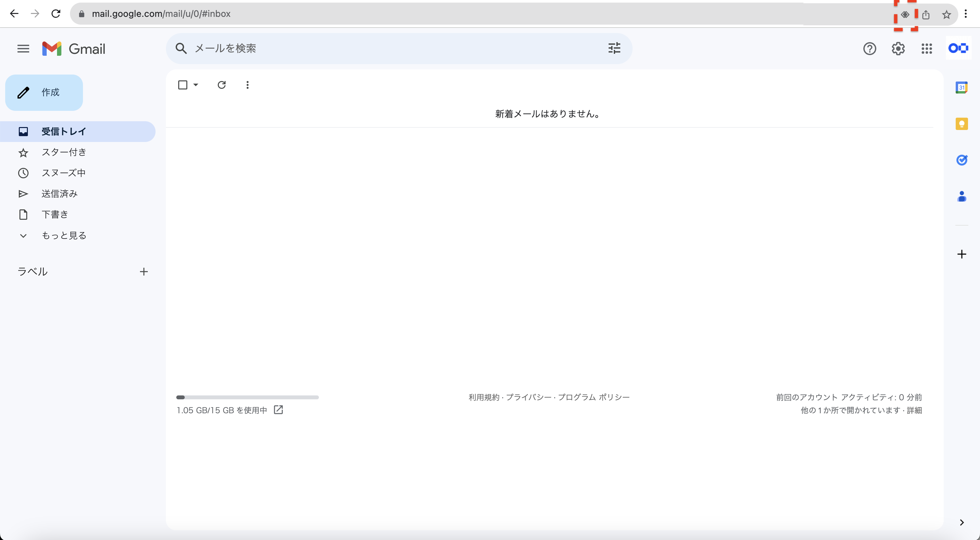Open search options filter in search bar
This screenshot has height=540, width=980.
(614, 48)
